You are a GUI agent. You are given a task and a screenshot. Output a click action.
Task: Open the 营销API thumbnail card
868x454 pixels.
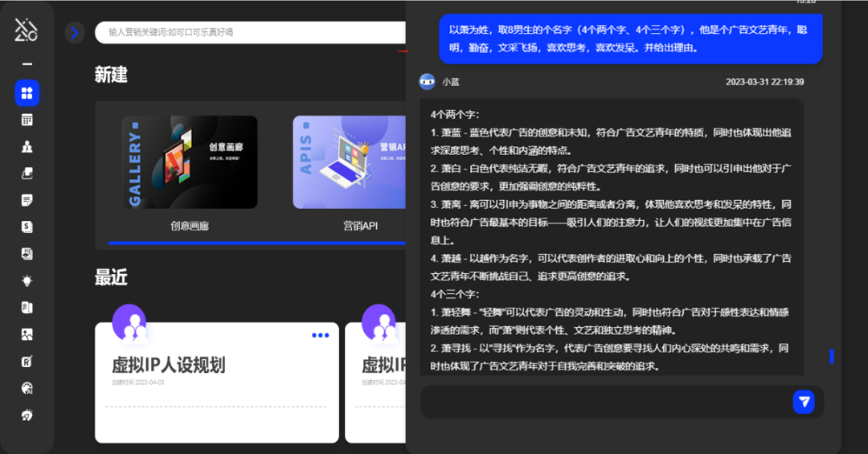(x=350, y=162)
